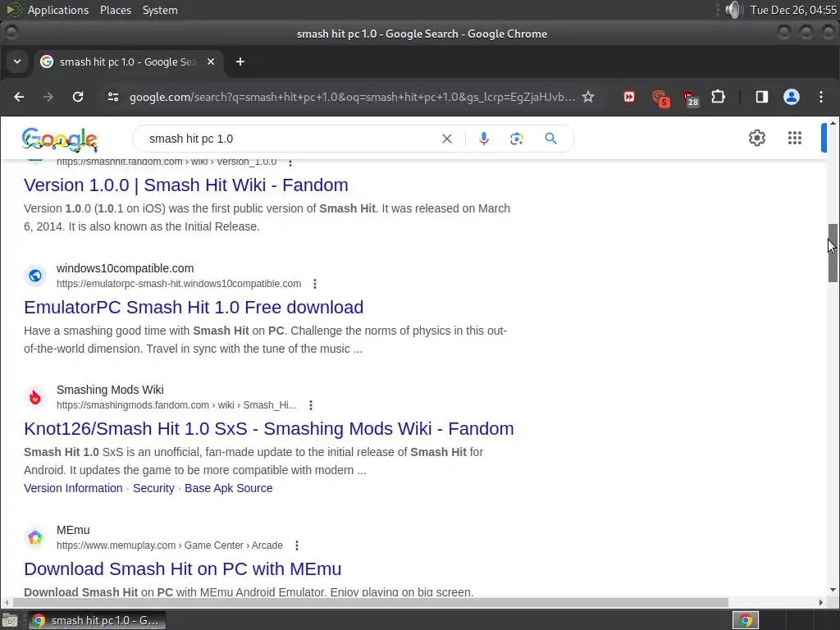Open the red fast-forward extension icon
This screenshot has height=630, width=840.
pyautogui.click(x=629, y=97)
